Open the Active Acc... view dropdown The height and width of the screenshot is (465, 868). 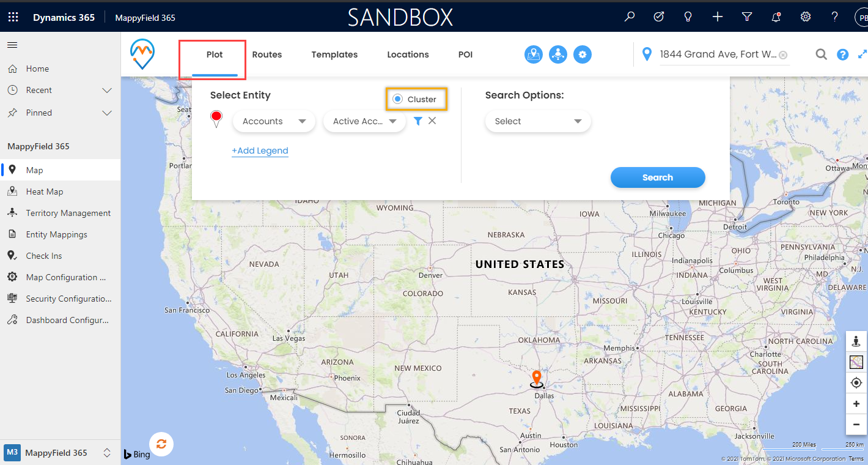(x=364, y=121)
